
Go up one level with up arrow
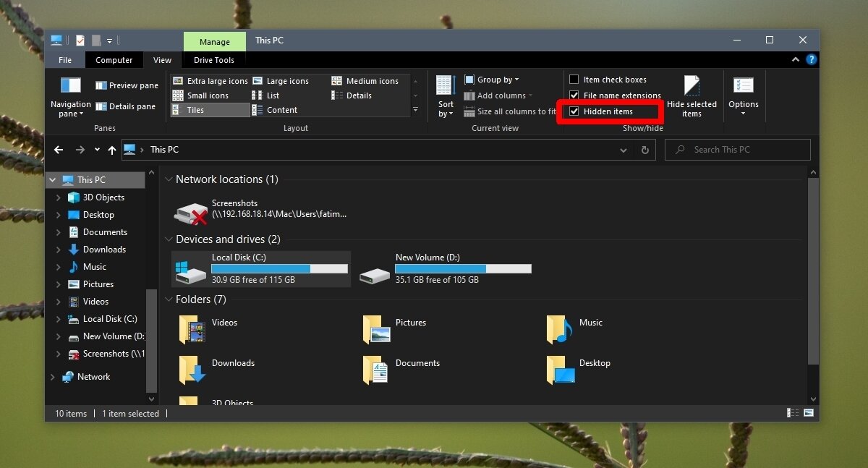coord(111,150)
